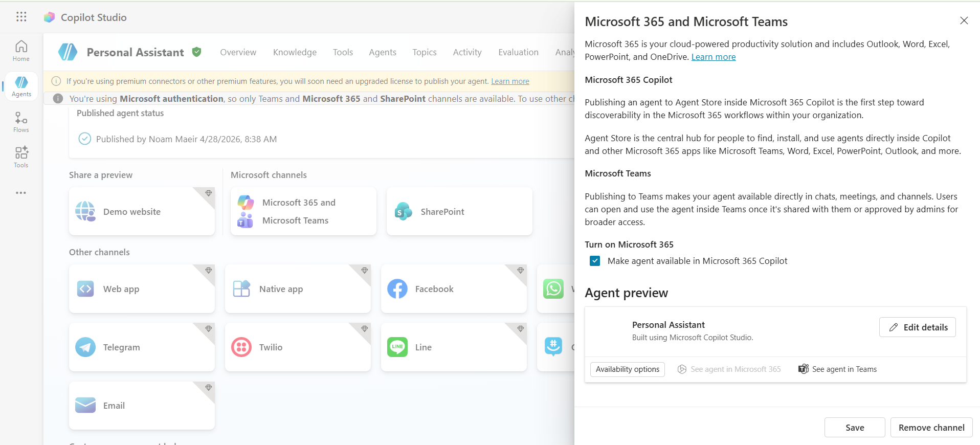
Task: Select the Email channel card
Action: tap(142, 405)
